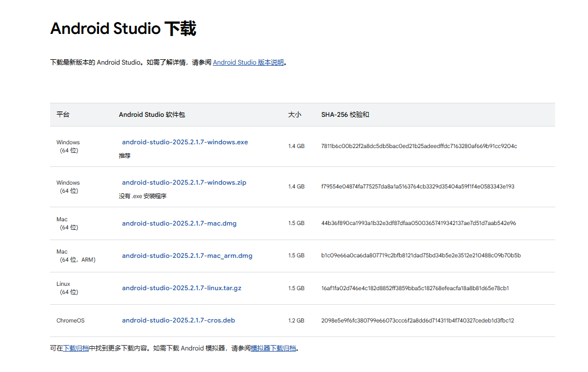Download android-studio-2025.2.1.7-windows.zip

184,183
